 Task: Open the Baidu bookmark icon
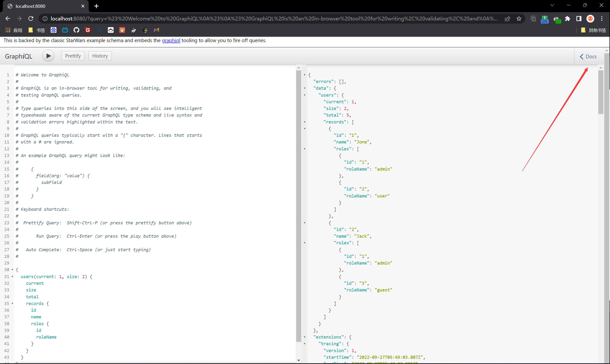point(53,30)
